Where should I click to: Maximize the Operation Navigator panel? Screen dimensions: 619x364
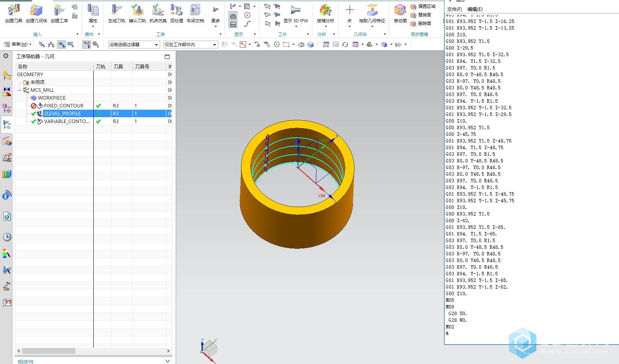coord(167,57)
